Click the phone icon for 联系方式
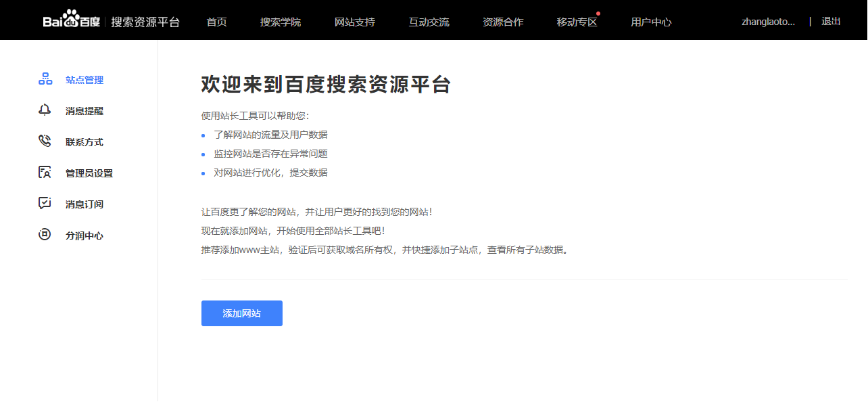 point(45,141)
